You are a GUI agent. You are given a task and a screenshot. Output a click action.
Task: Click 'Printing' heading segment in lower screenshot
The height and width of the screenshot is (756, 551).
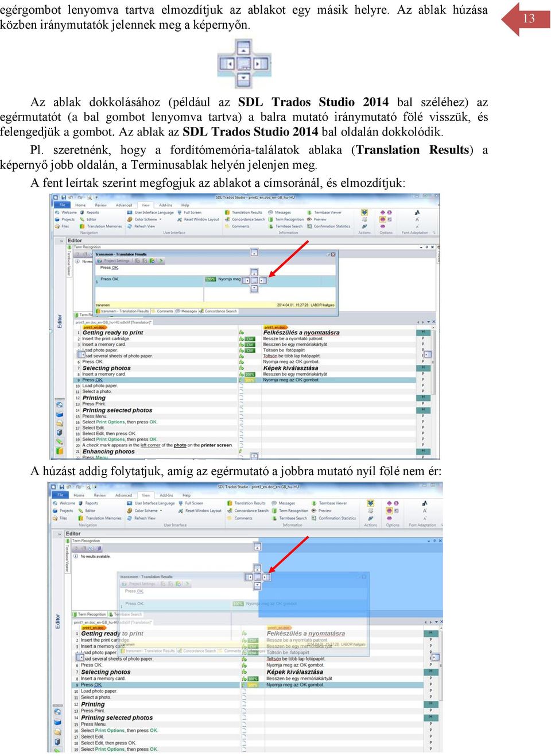92,704
